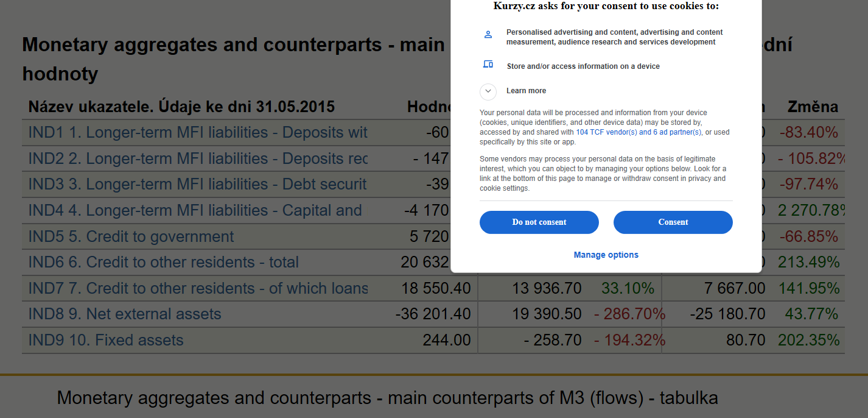Expand the Learn more chevron

pyautogui.click(x=488, y=91)
